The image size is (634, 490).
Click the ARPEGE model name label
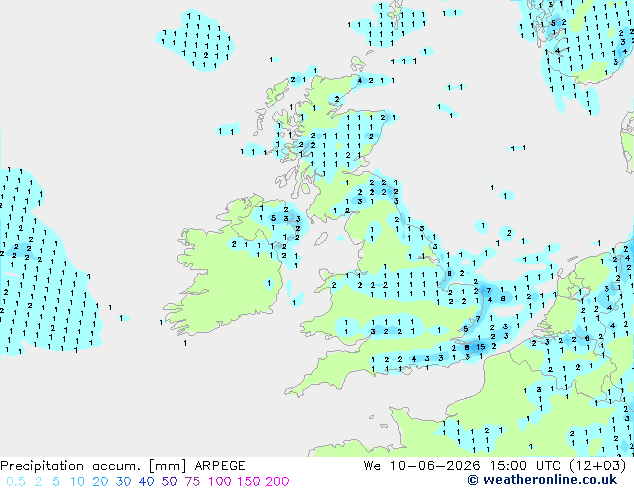pyautogui.click(x=220, y=466)
